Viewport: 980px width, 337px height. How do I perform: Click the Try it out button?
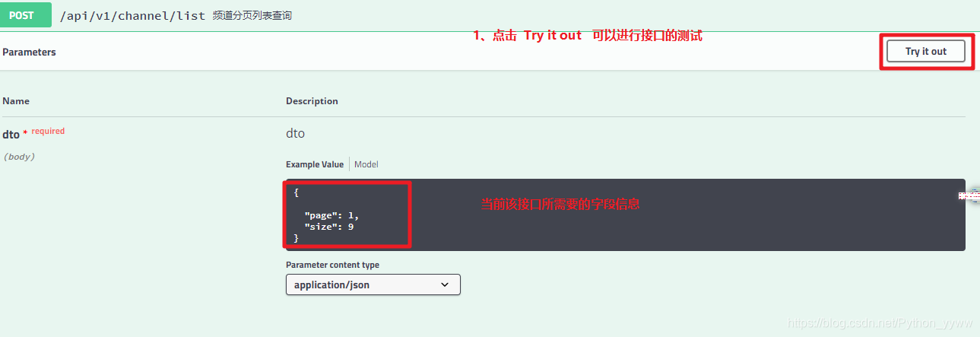click(x=926, y=52)
